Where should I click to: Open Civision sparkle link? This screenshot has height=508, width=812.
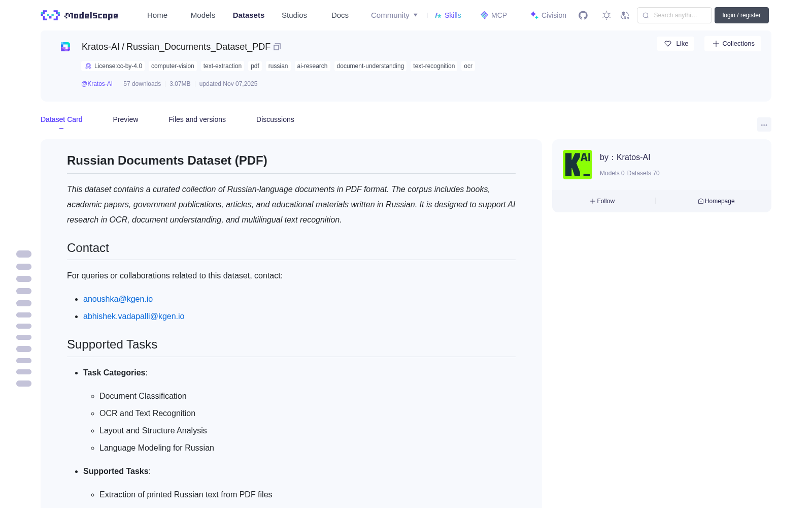pos(548,15)
